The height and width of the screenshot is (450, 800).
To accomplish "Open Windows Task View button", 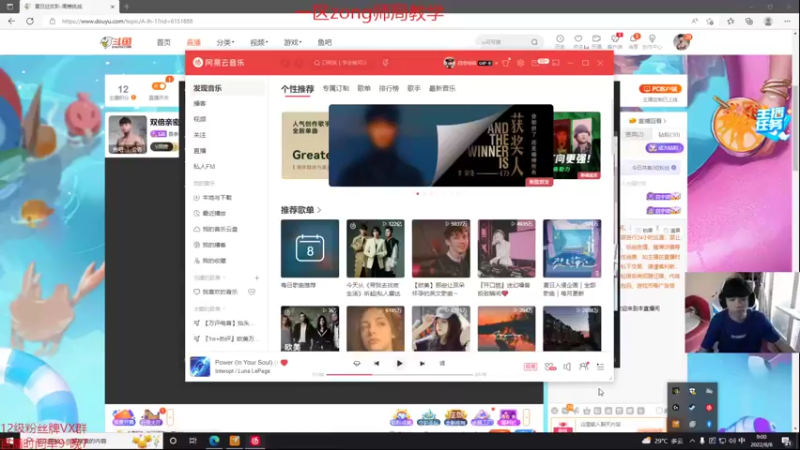I will [193, 441].
